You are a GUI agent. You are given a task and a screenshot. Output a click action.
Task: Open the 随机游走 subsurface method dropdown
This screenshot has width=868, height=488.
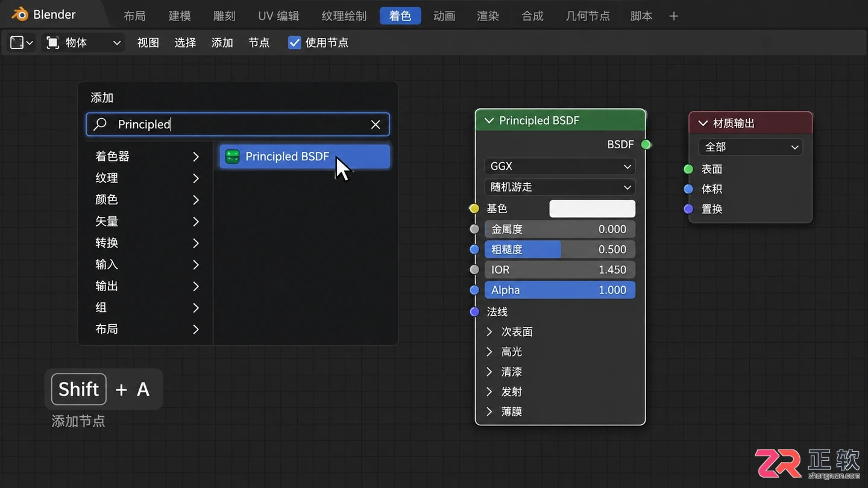[x=560, y=187]
